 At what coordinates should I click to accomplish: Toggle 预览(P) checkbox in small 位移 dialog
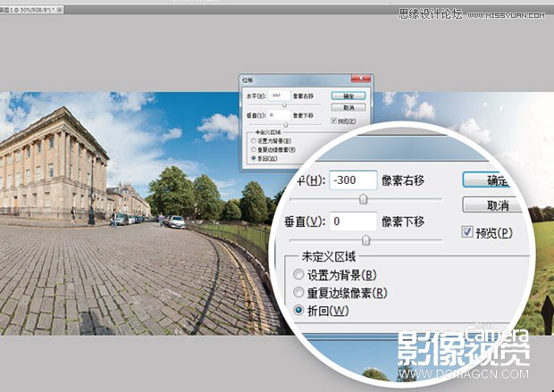(x=334, y=121)
